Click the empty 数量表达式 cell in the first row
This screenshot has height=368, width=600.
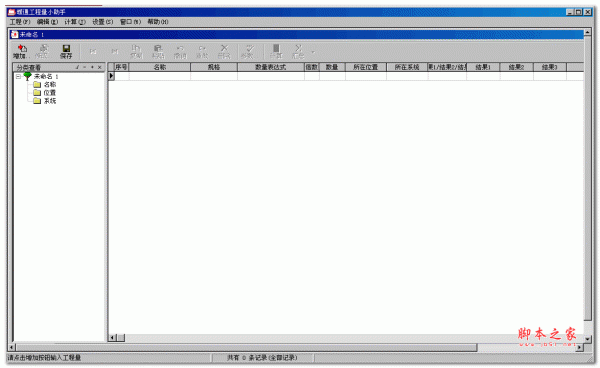pyautogui.click(x=271, y=76)
